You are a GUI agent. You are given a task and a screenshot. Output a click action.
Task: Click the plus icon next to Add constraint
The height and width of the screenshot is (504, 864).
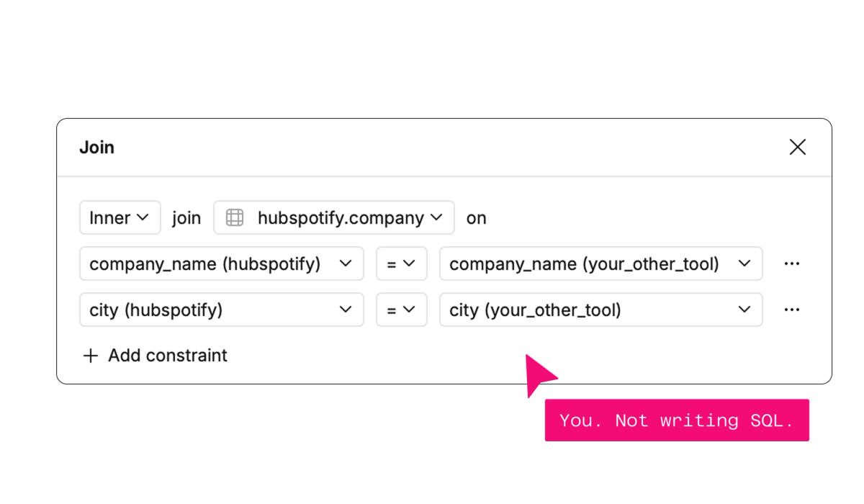[90, 355]
